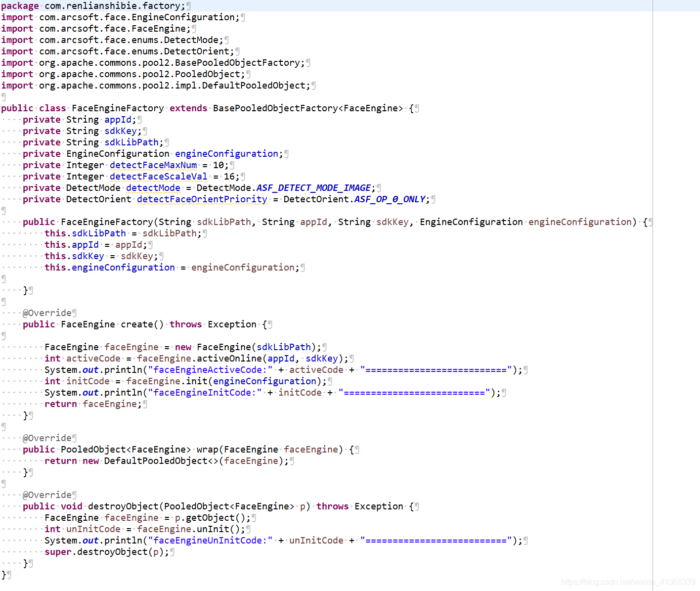
Task: Click the wrap method name
Action: 208,450
